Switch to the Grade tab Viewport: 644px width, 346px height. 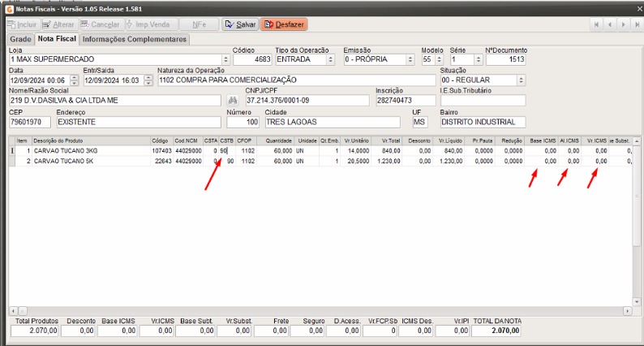pos(20,39)
